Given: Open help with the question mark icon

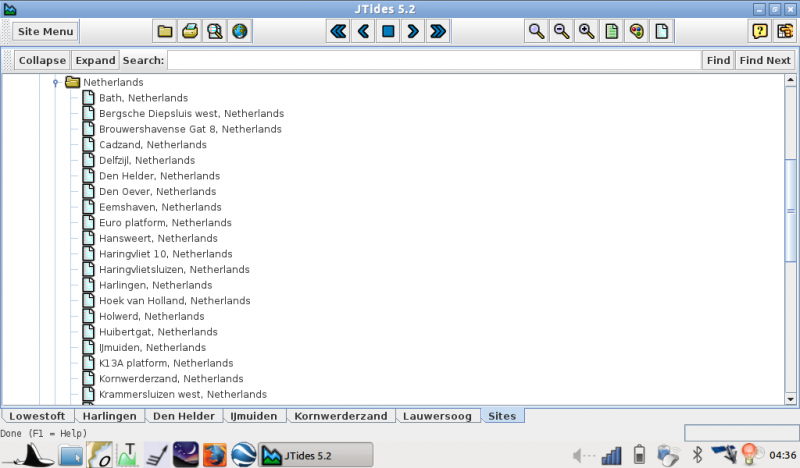Looking at the screenshot, I should pos(760,32).
